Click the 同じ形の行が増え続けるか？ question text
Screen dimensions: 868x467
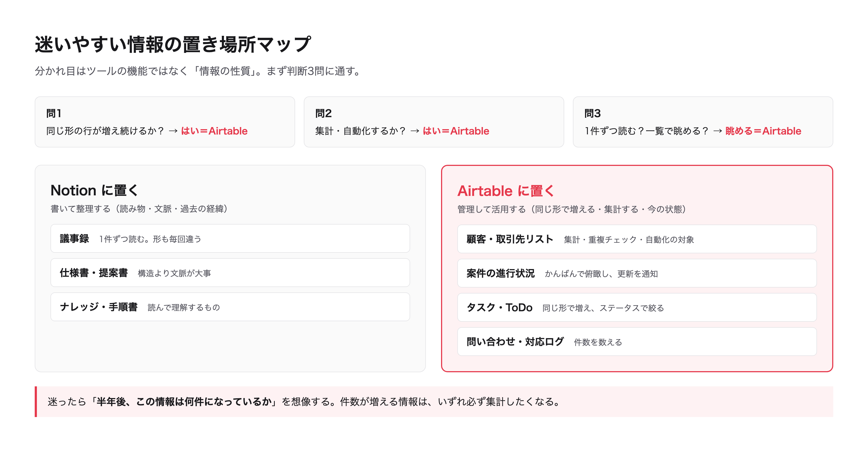(x=105, y=131)
